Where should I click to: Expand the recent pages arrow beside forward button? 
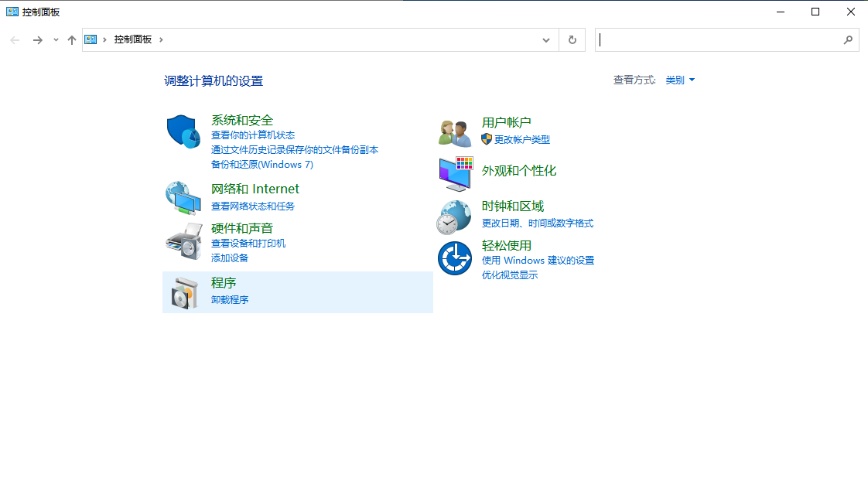[x=54, y=39]
